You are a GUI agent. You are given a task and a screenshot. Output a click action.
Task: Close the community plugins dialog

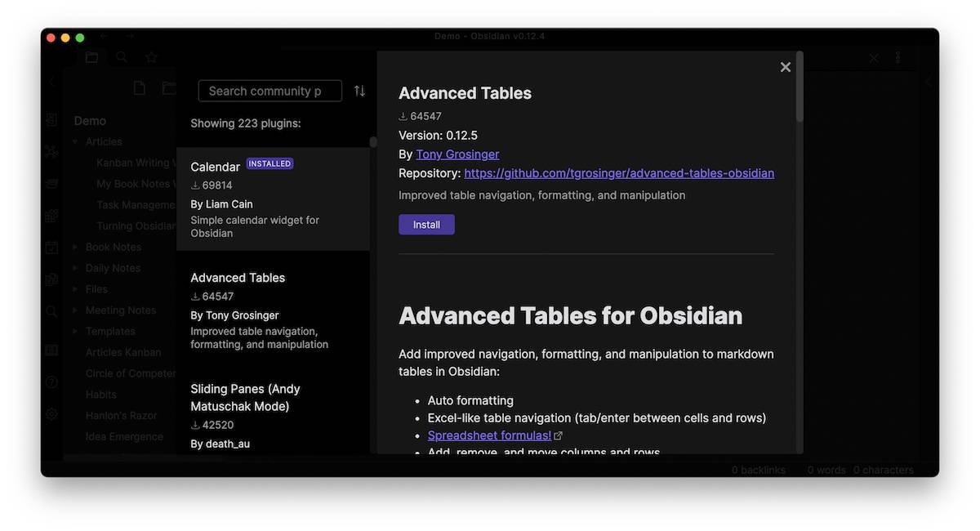point(786,67)
